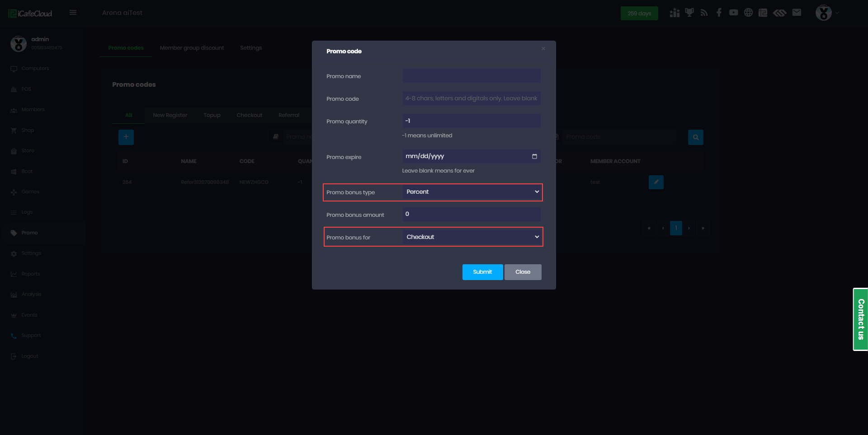Viewport: 868px width, 435px height.
Task: Focus the Promo code search box behind the dialog
Action: pyautogui.click(x=619, y=137)
